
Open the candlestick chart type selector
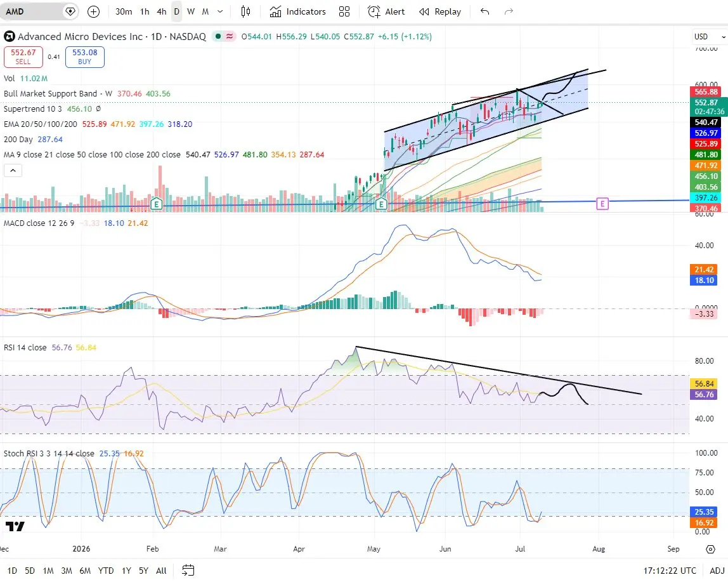(x=245, y=11)
